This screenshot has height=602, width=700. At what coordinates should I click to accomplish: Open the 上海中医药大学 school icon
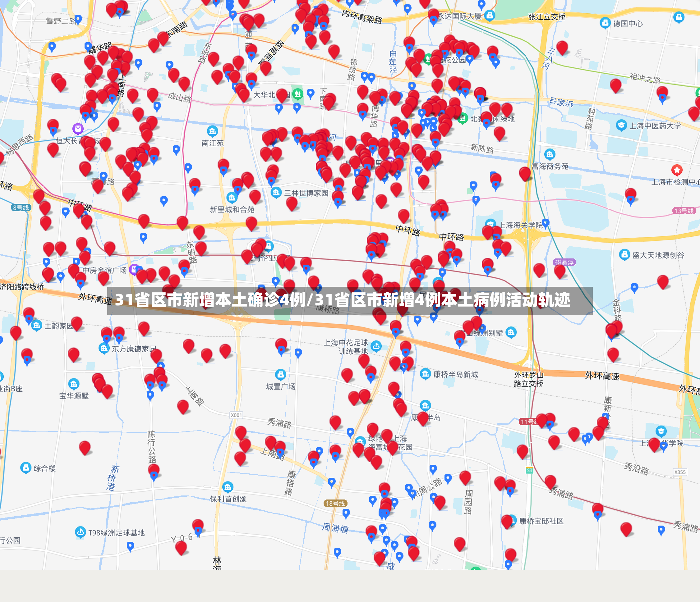[621, 125]
